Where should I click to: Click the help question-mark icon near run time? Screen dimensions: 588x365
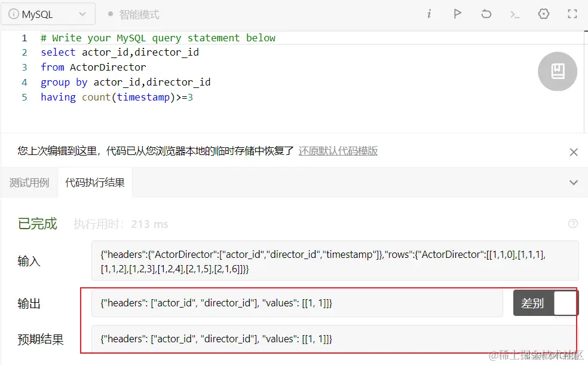coord(573,224)
